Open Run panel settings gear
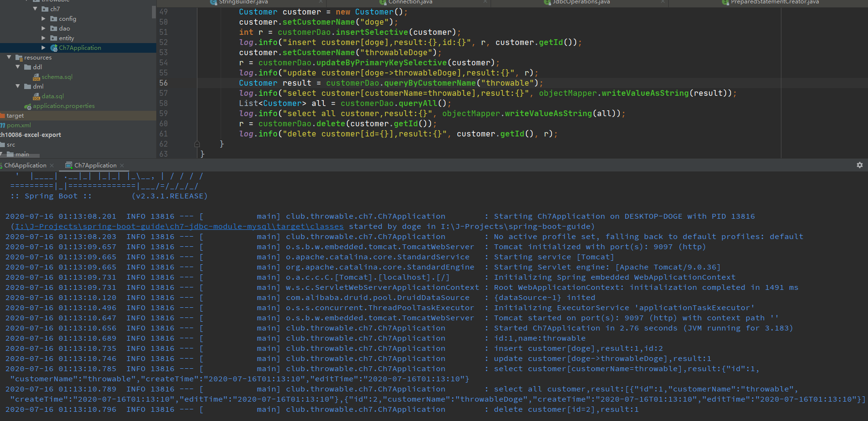Screen dimensions: 868x421 (860, 165)
